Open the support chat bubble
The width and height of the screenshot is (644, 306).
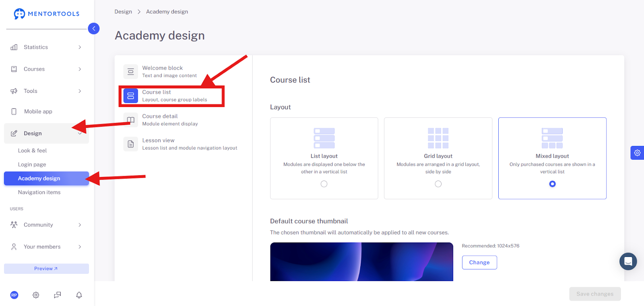(628, 261)
